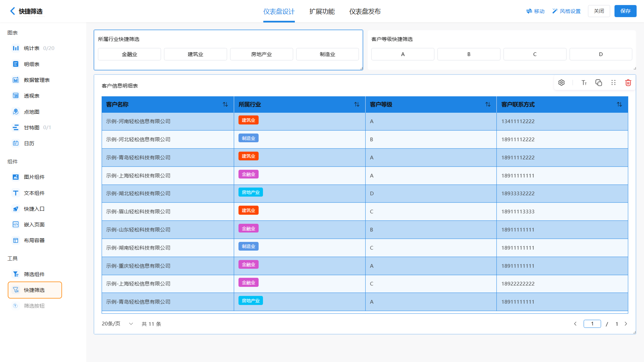This screenshot has height=362, width=644.
Task: Select the 点地图 map icon
Action: pyautogui.click(x=15, y=112)
